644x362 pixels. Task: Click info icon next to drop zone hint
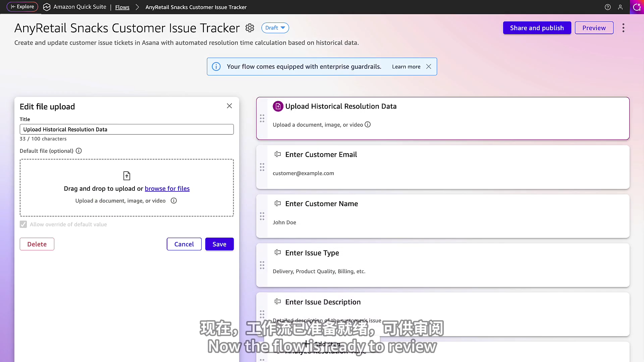click(x=174, y=201)
